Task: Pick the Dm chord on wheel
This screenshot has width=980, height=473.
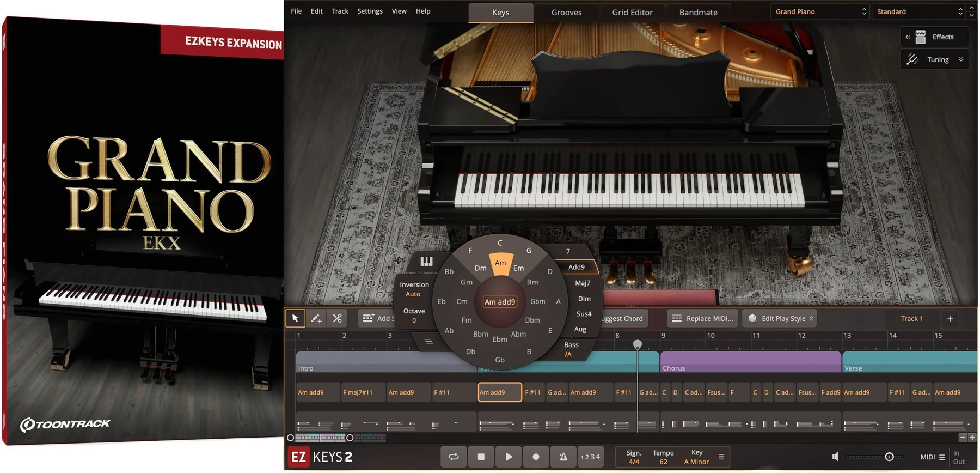Action: 480,268
